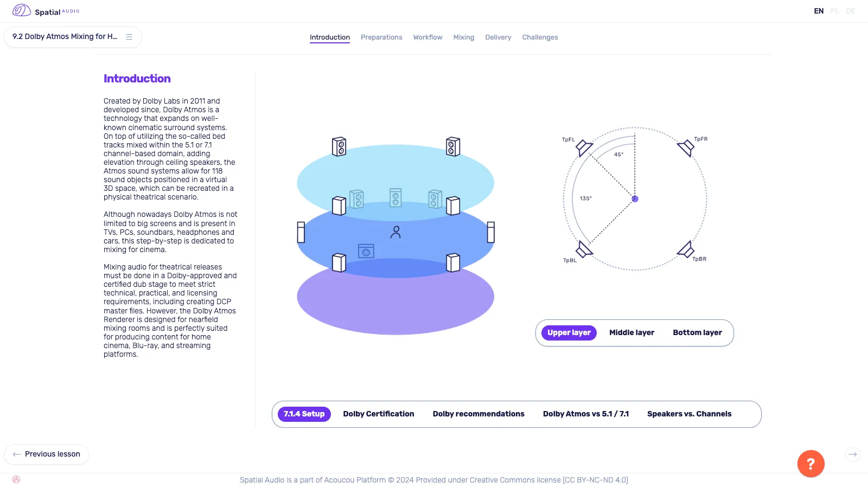Click the orange help question mark button
The image size is (868, 488).
point(811,464)
